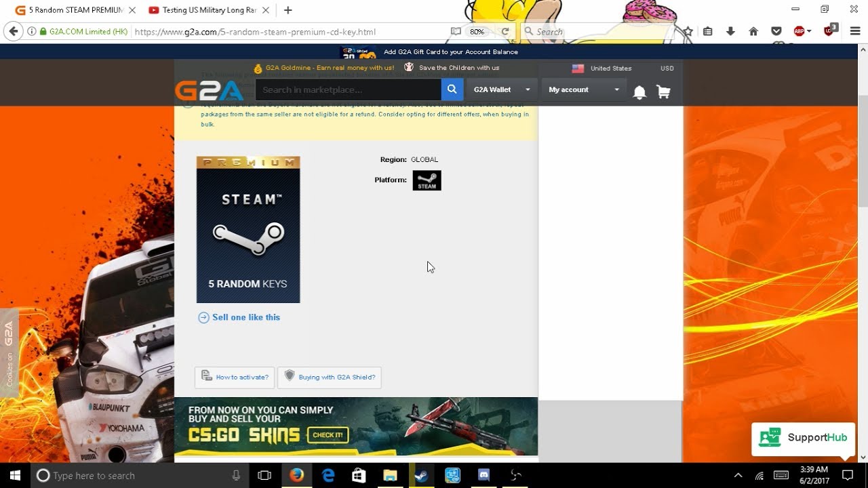Click the Steam platform icon
This screenshot has height=488, width=868.
427,180
